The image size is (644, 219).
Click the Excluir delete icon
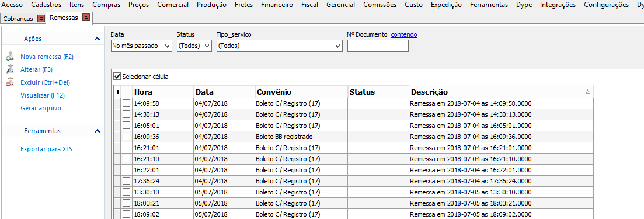click(x=11, y=82)
